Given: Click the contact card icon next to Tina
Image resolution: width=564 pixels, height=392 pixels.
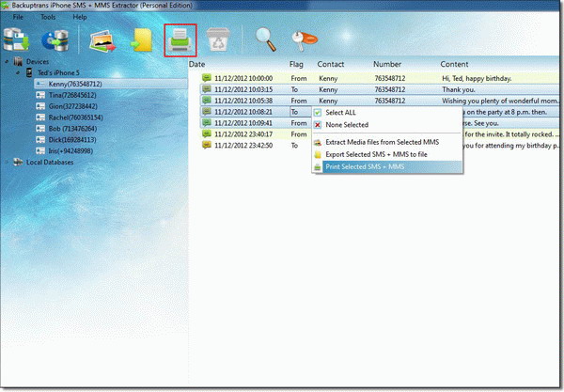Looking at the screenshot, I should (40, 95).
